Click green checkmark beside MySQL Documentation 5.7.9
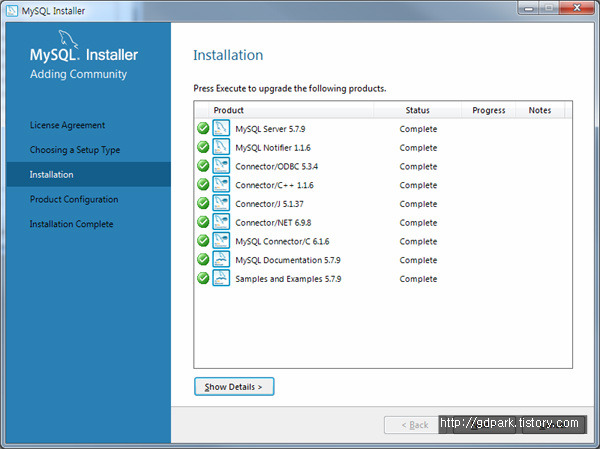Image resolution: width=600 pixels, height=449 pixels. (203, 259)
